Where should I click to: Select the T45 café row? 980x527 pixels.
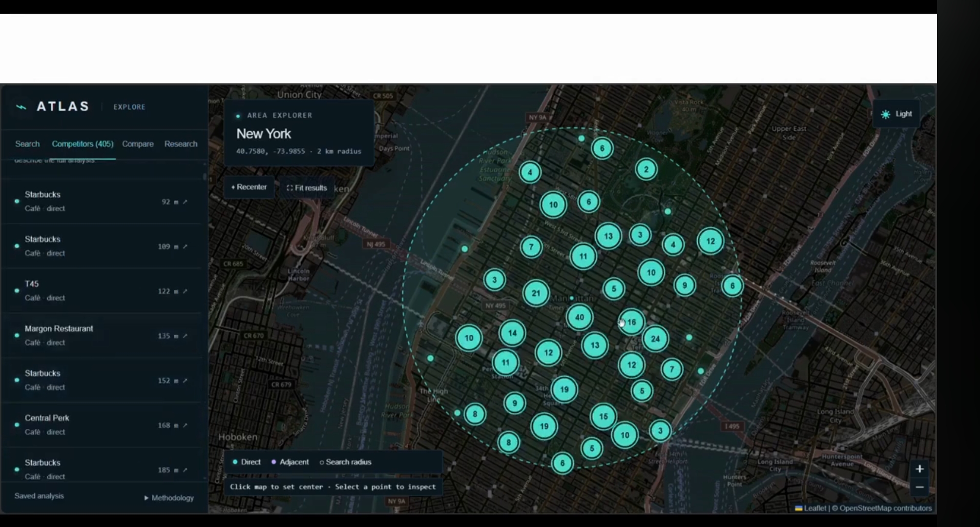tap(102, 291)
